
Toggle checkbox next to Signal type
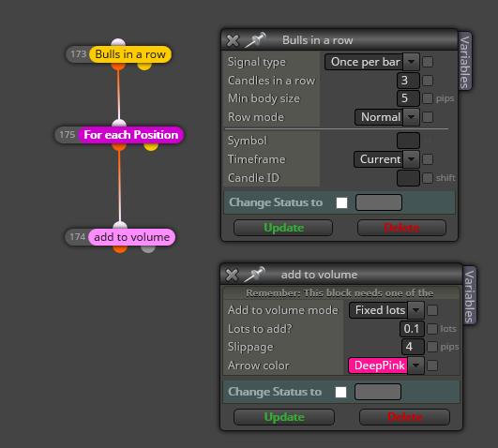pyautogui.click(x=428, y=62)
